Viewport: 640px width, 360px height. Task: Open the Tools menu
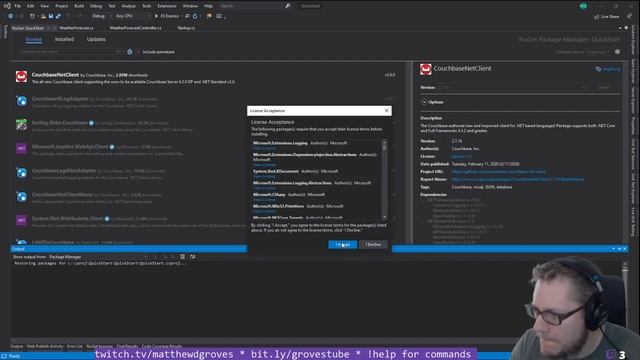pyautogui.click(x=147, y=6)
